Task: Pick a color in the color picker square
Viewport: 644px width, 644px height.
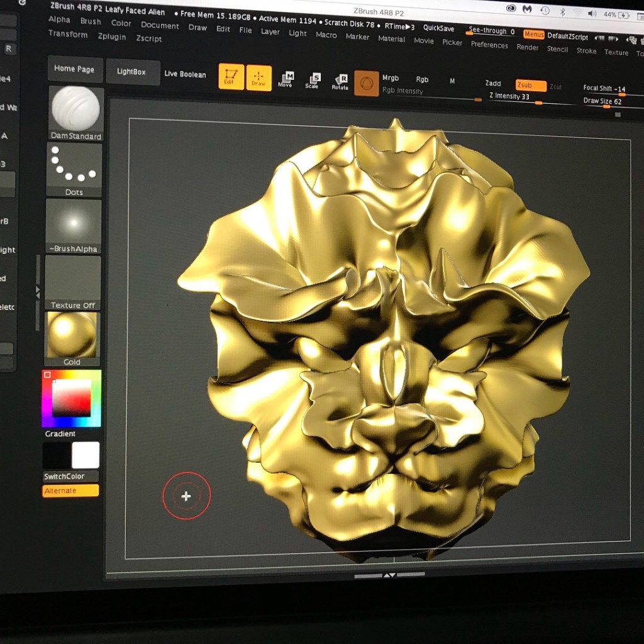Action: 71,398
